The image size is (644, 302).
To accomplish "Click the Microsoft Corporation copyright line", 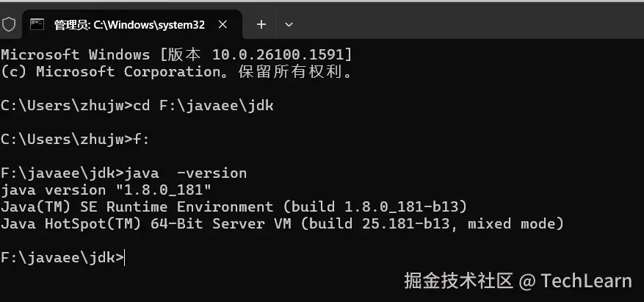I will (177, 72).
